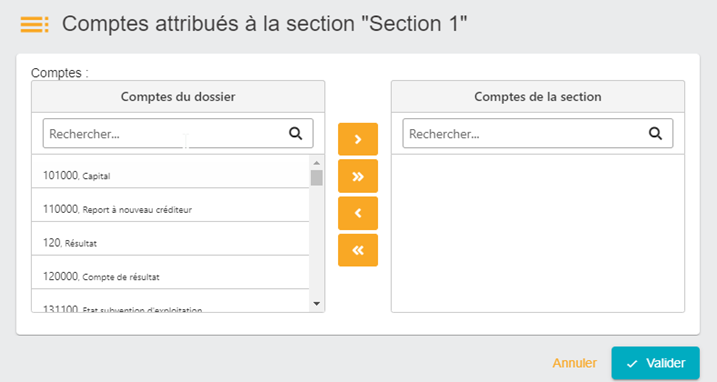Move all accounts to section (double right arrow)
This screenshot has height=382, width=717.
[x=358, y=176]
